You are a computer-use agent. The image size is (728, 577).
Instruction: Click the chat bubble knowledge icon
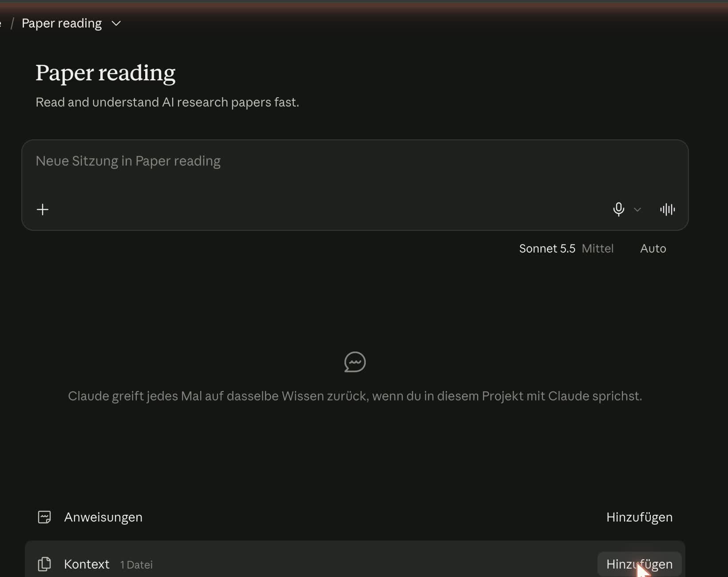tap(355, 362)
